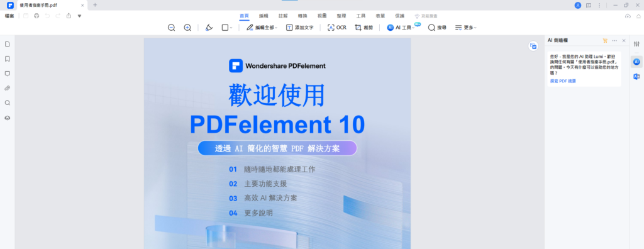Close the AI 側邊欄 panel

(624, 40)
